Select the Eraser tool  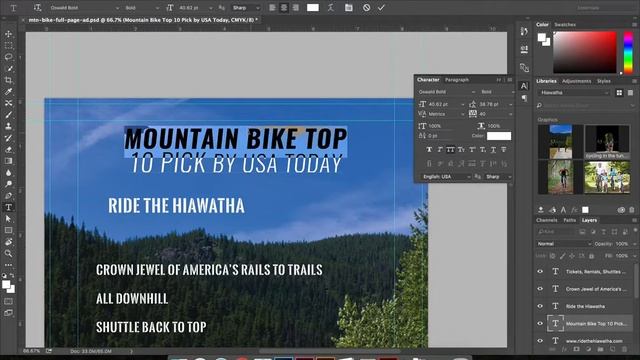point(8,149)
